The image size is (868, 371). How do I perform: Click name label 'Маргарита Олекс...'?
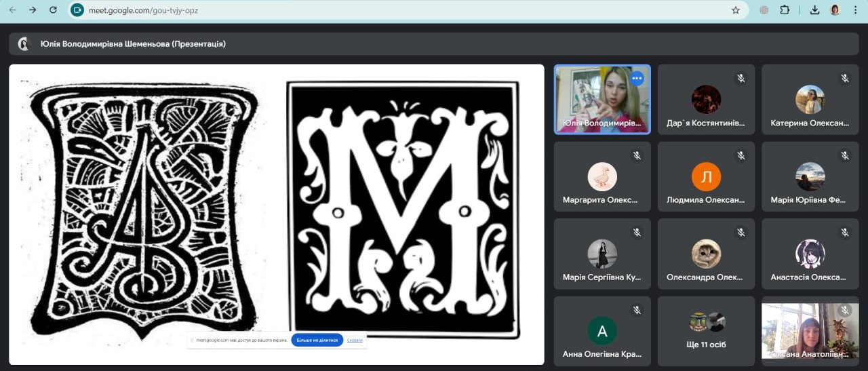tap(600, 200)
